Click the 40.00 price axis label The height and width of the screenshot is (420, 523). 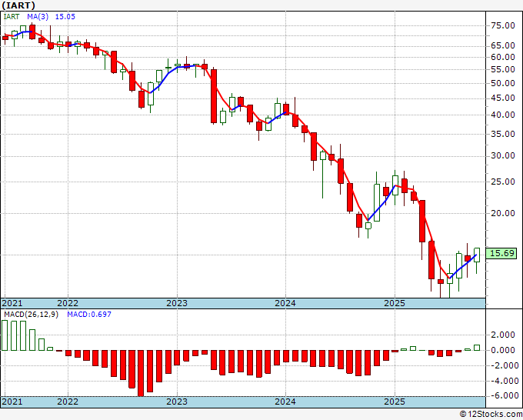pyautogui.click(x=503, y=115)
